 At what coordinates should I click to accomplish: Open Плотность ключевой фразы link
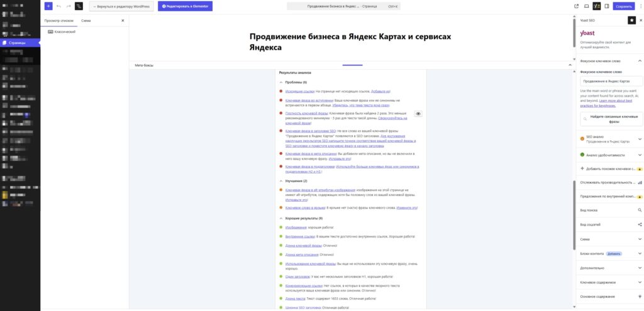(307, 113)
